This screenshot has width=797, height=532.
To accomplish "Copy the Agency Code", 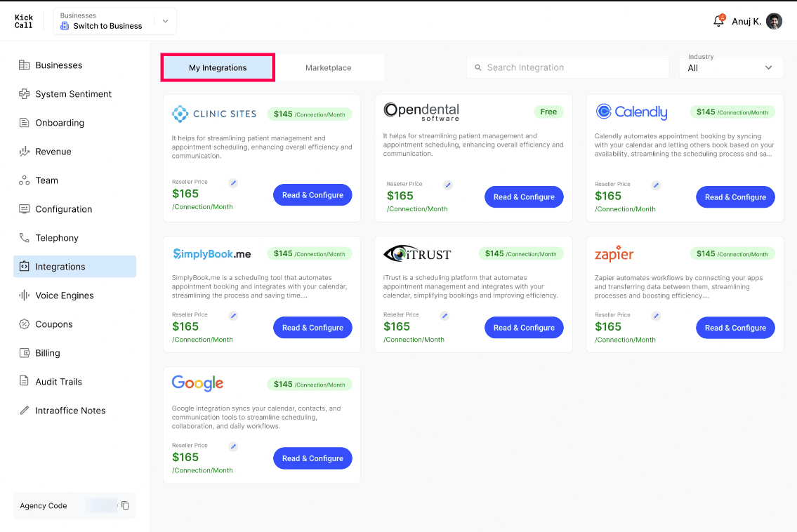I will pos(125,505).
